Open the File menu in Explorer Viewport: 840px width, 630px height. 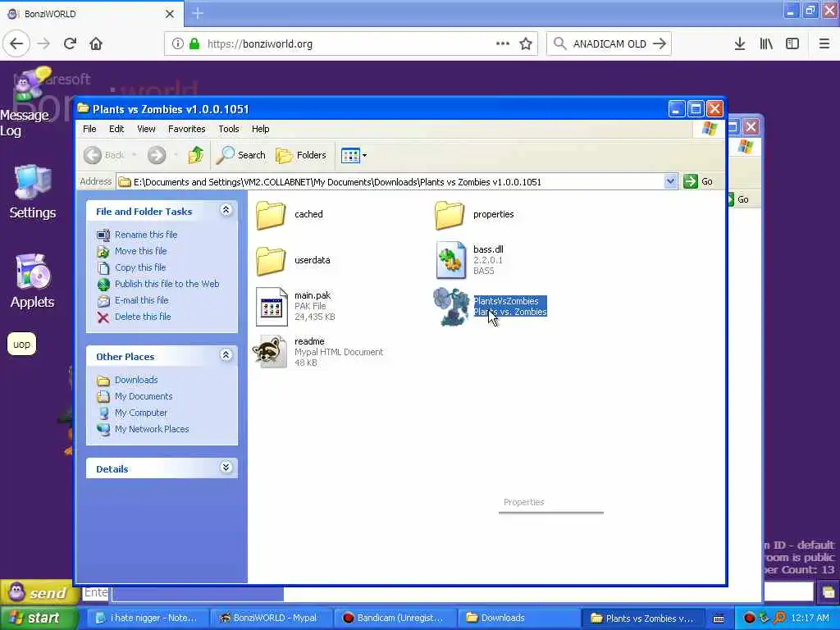pyautogui.click(x=89, y=129)
